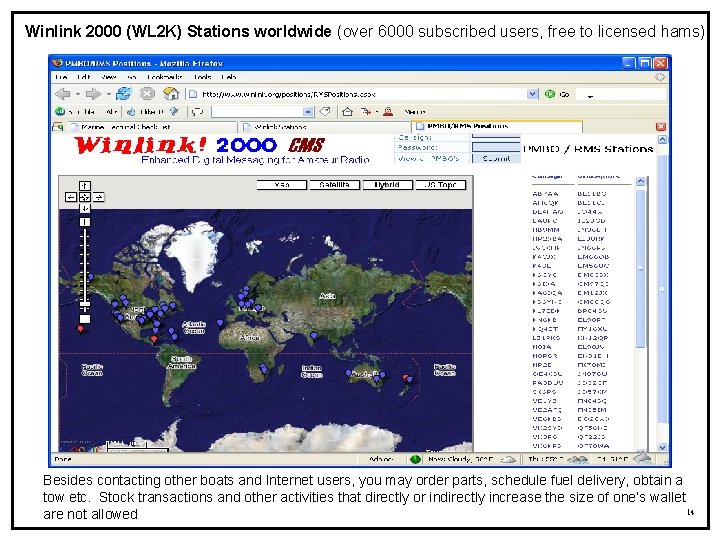Switch map to Hybrid view
Image resolution: width=720 pixels, height=540 pixels.
click(387, 185)
